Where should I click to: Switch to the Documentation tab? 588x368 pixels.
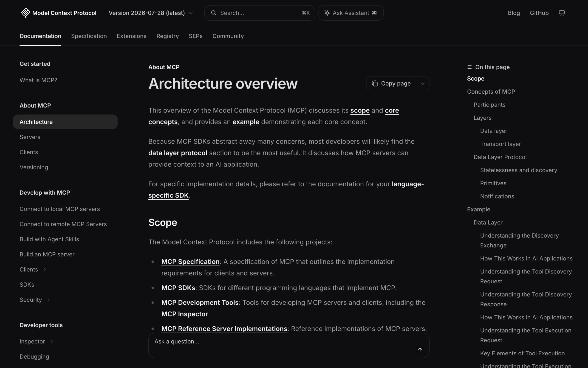pos(40,36)
